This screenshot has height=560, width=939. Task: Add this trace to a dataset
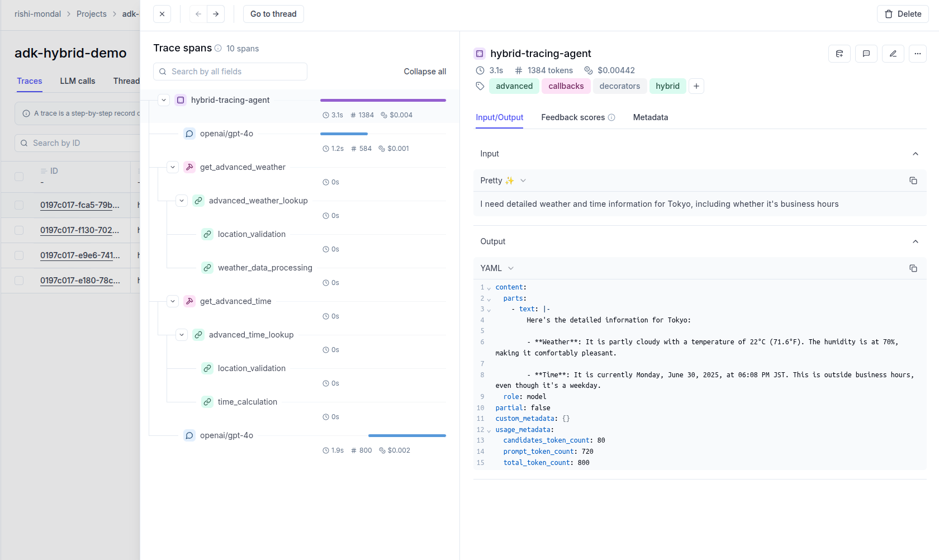pos(839,54)
